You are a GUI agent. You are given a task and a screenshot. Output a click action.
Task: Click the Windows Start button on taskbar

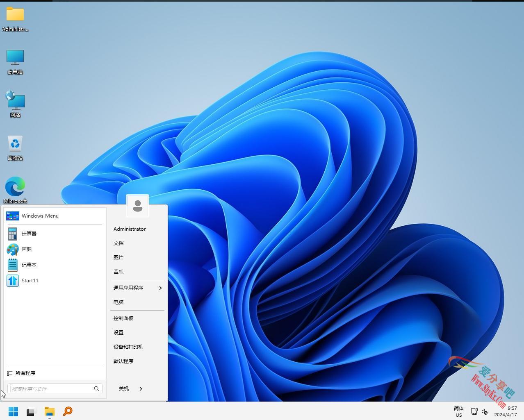click(13, 411)
